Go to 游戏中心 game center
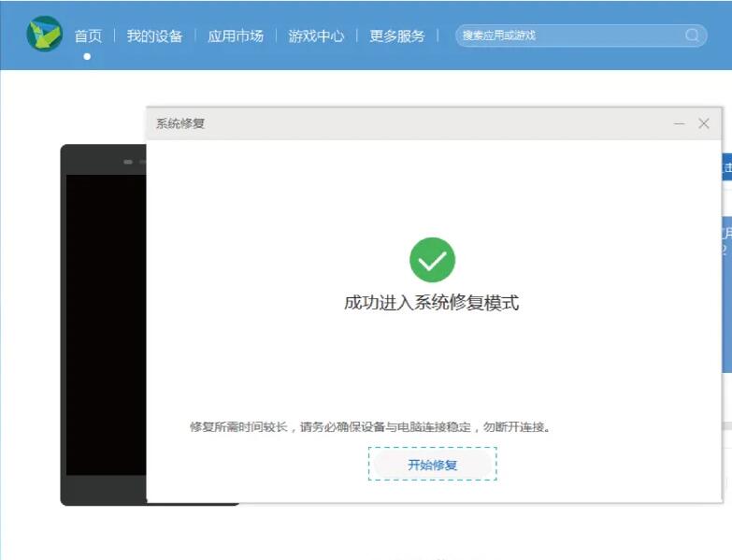This screenshot has width=732, height=560. (x=316, y=36)
